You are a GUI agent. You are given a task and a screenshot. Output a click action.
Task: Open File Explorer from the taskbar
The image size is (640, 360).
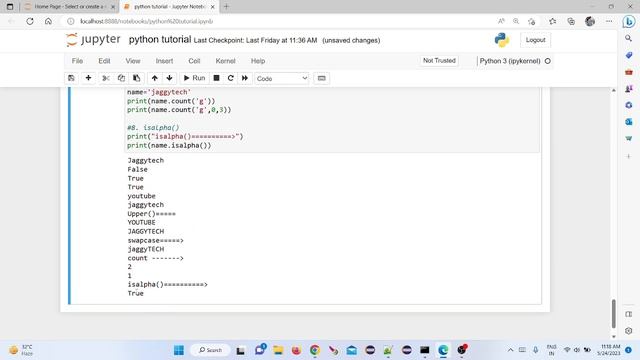(x=278, y=350)
